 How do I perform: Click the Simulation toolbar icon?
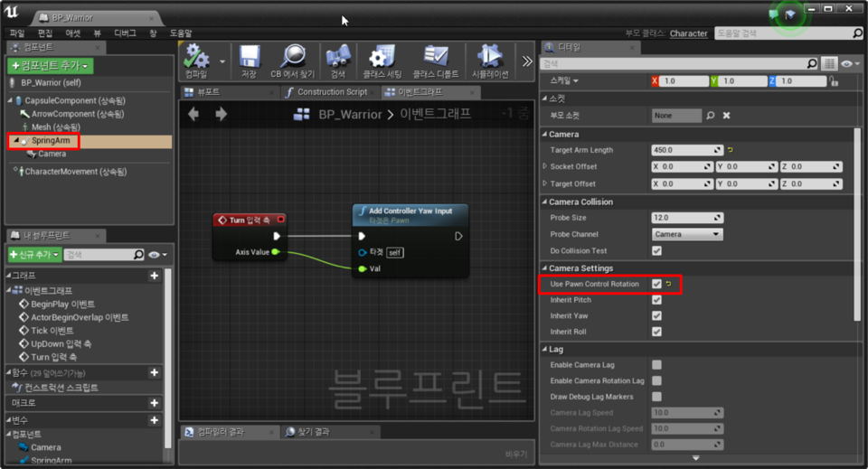[x=490, y=61]
